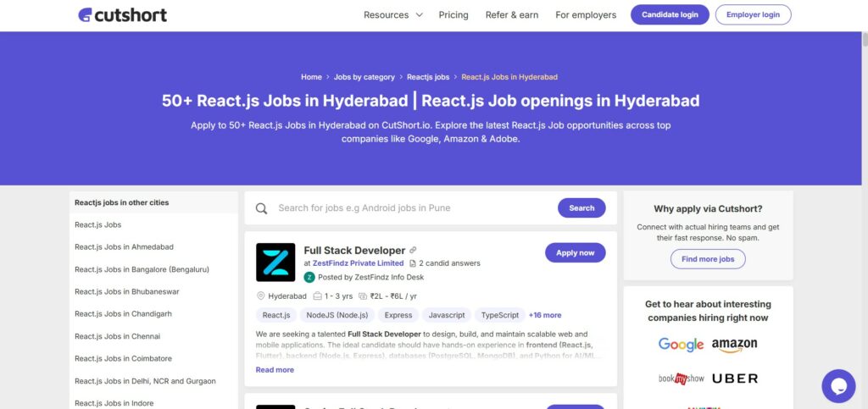868x409 pixels.
Task: Go to For employers page
Action: point(586,15)
